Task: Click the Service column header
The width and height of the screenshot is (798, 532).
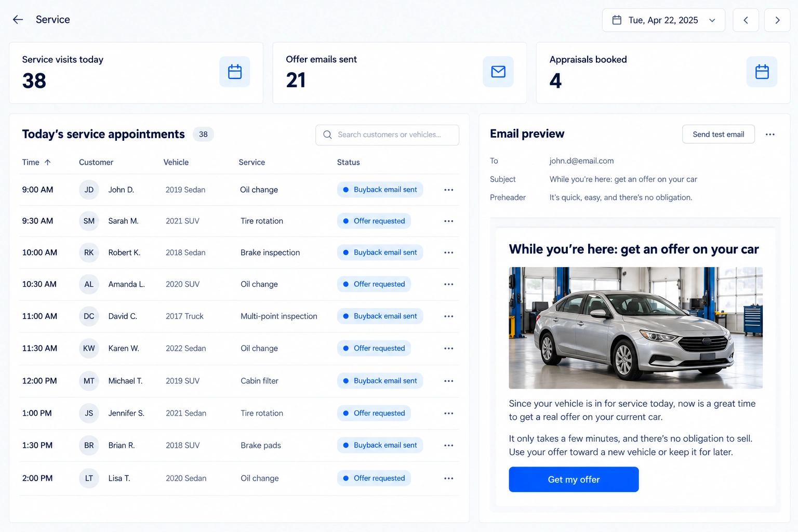Action: pos(252,162)
